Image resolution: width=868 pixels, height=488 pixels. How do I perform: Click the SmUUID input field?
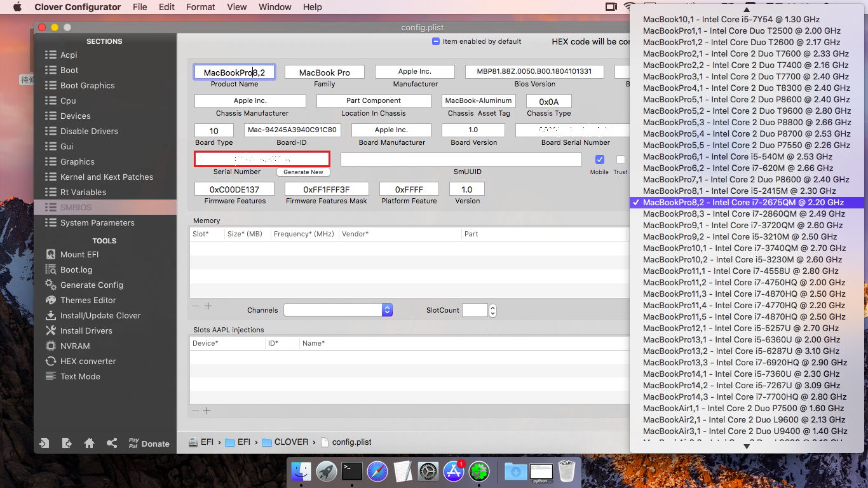[x=461, y=159]
